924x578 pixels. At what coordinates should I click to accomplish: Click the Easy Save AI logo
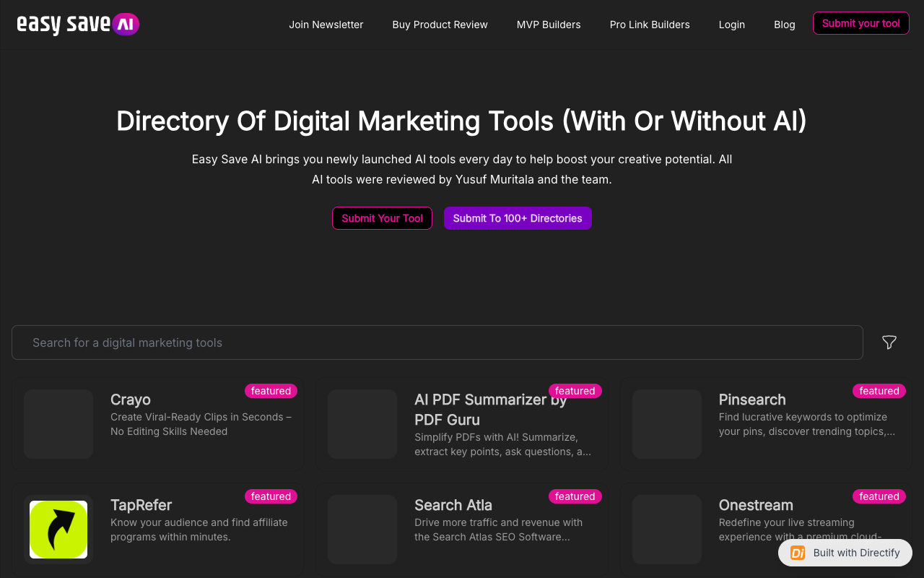pyautogui.click(x=78, y=25)
